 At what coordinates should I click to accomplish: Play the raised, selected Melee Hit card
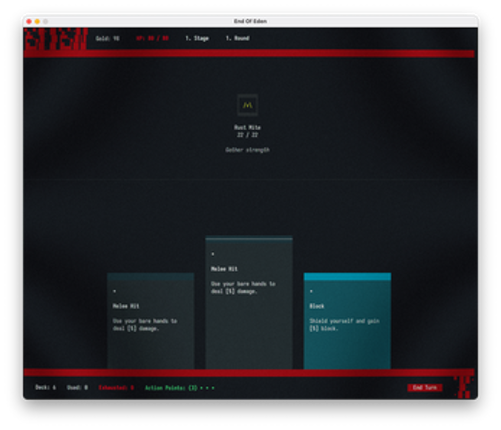pyautogui.click(x=249, y=302)
